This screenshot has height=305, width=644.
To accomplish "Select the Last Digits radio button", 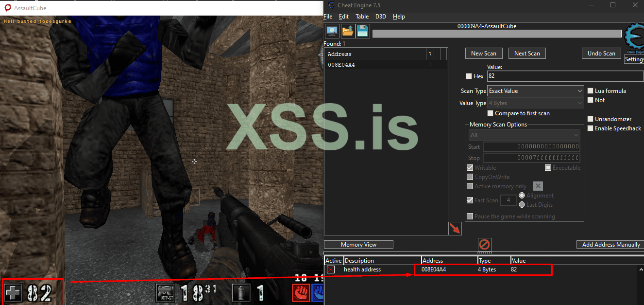I will (522, 205).
